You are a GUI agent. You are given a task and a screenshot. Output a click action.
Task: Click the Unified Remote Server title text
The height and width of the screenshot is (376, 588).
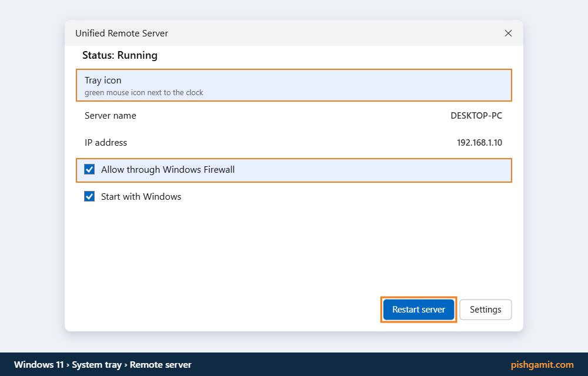122,33
